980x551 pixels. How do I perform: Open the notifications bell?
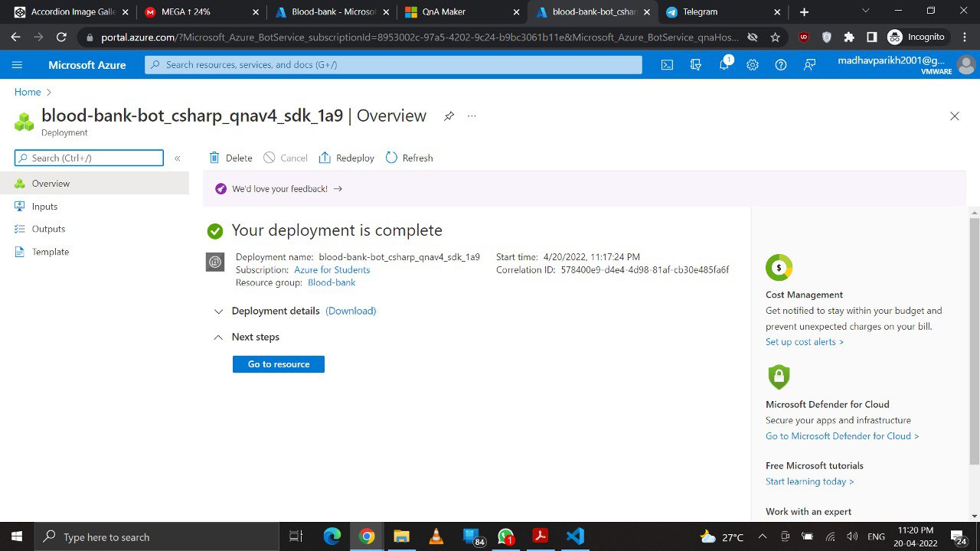(724, 65)
